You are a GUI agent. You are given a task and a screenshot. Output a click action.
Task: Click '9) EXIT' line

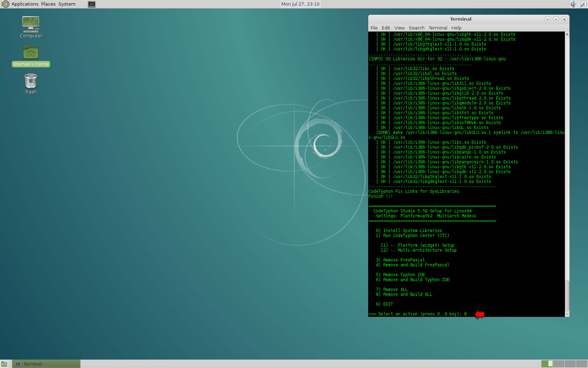pyautogui.click(x=384, y=304)
